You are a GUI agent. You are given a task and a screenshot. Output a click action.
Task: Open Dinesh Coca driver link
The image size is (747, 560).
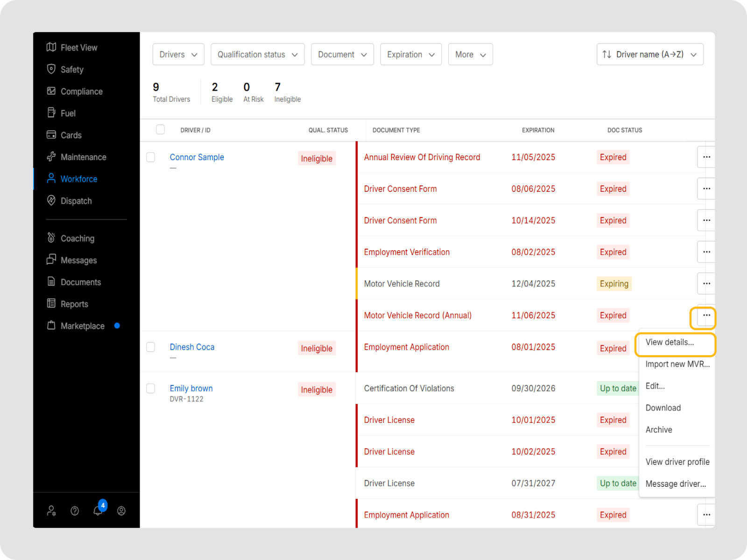(x=192, y=347)
